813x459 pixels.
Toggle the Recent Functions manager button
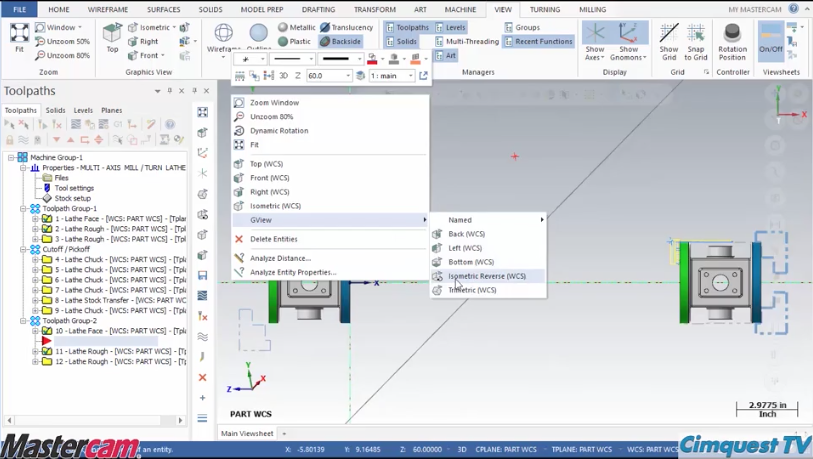(538, 41)
